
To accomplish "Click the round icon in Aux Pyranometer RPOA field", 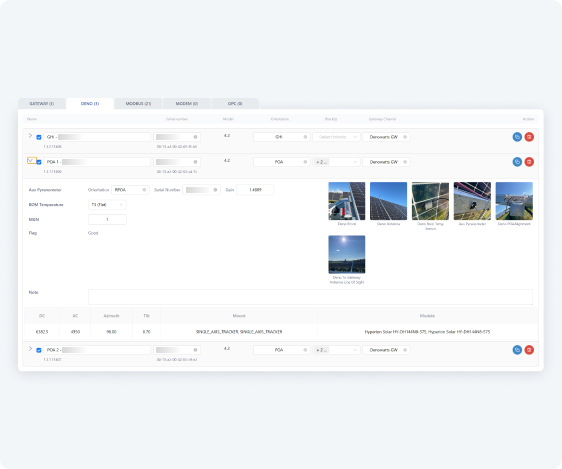I will [x=144, y=190].
